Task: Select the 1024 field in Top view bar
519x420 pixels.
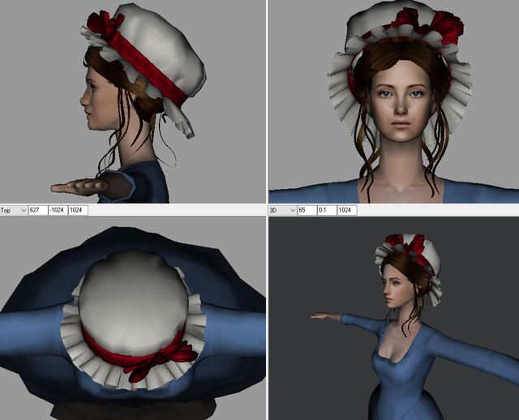Action: pyautogui.click(x=78, y=210)
